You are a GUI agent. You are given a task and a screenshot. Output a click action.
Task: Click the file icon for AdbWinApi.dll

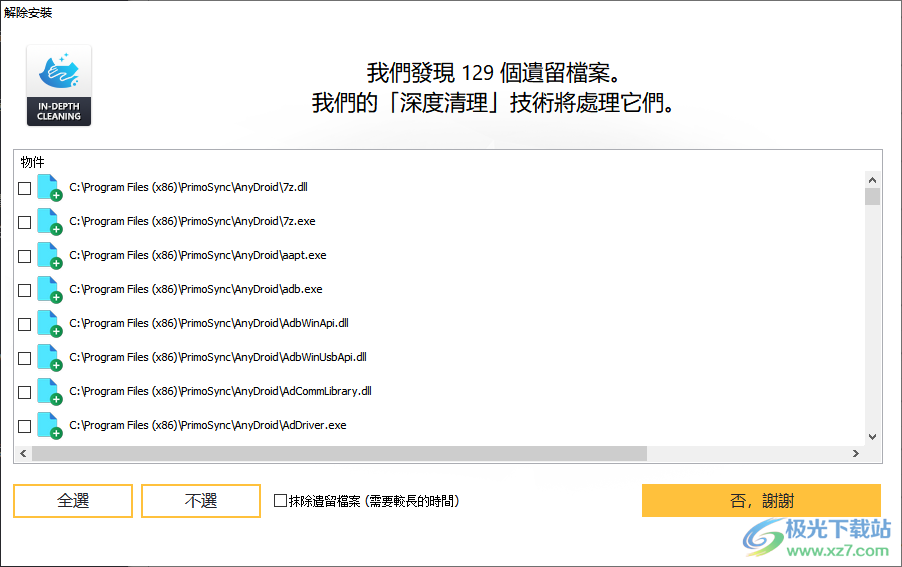pyautogui.click(x=49, y=323)
